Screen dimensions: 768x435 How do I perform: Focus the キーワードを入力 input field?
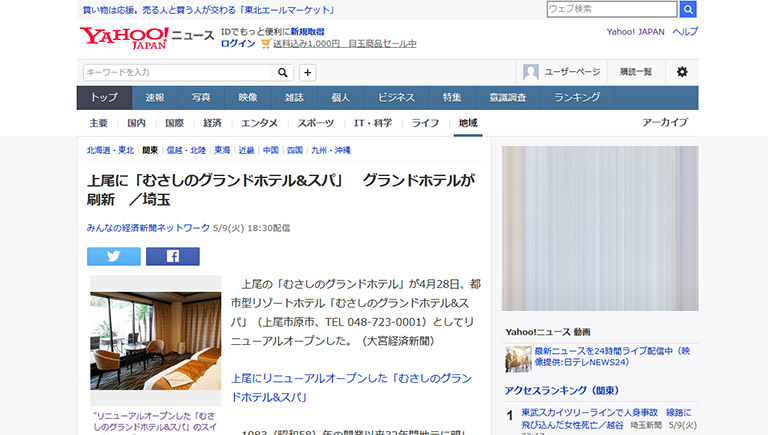(x=177, y=72)
